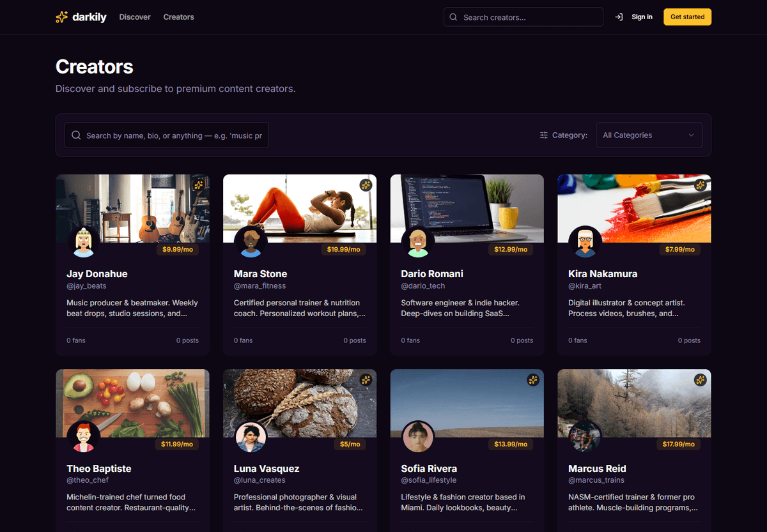Click Theo Baptiste's avatar
This screenshot has width=767, height=532.
84,437
